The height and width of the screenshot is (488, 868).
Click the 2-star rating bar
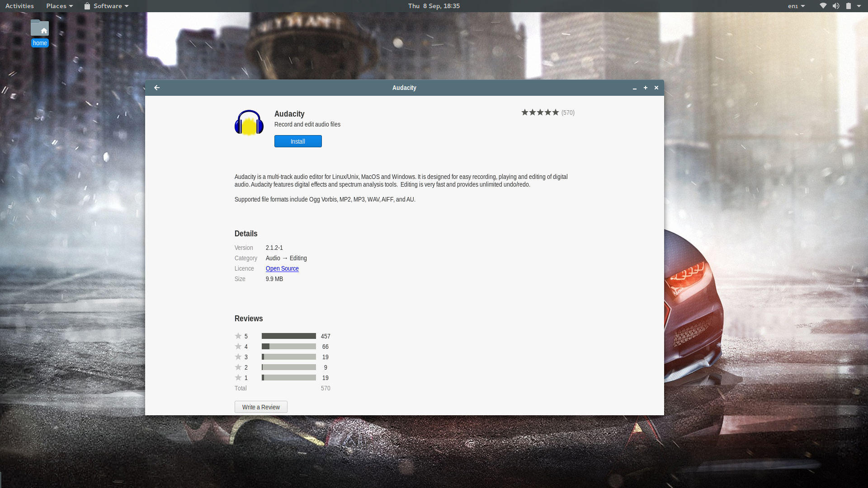point(289,367)
